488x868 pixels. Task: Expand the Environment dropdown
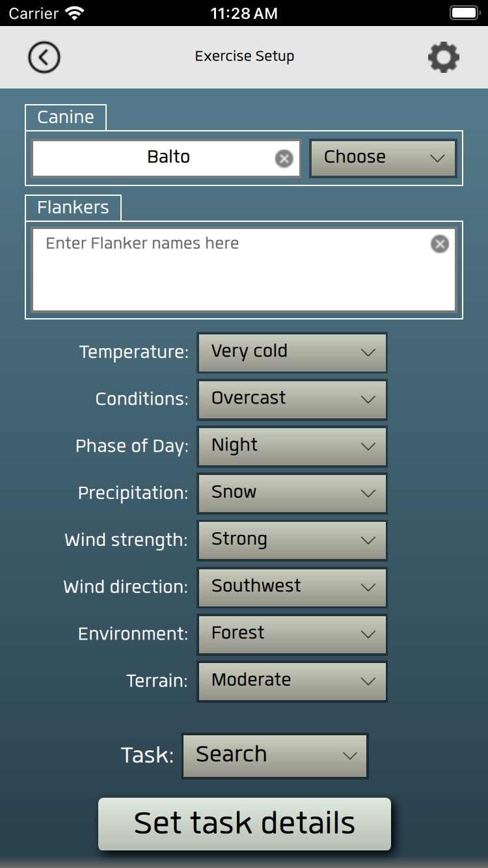click(292, 633)
